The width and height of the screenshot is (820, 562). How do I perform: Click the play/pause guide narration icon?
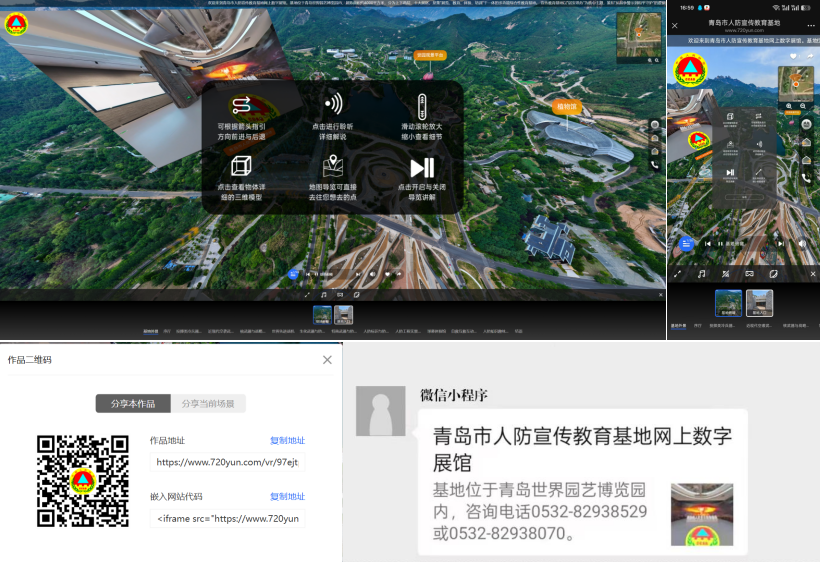point(422,167)
